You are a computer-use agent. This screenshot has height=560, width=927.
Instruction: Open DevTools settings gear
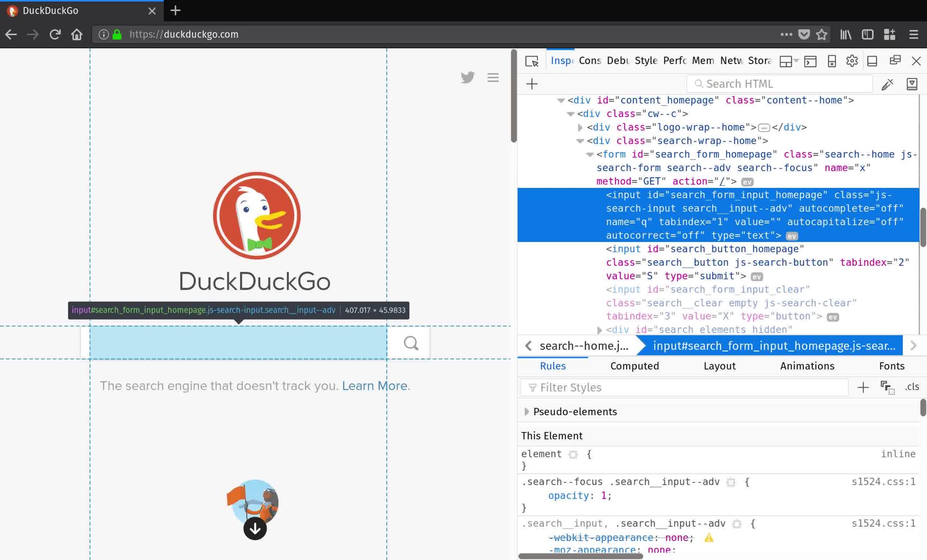click(852, 61)
